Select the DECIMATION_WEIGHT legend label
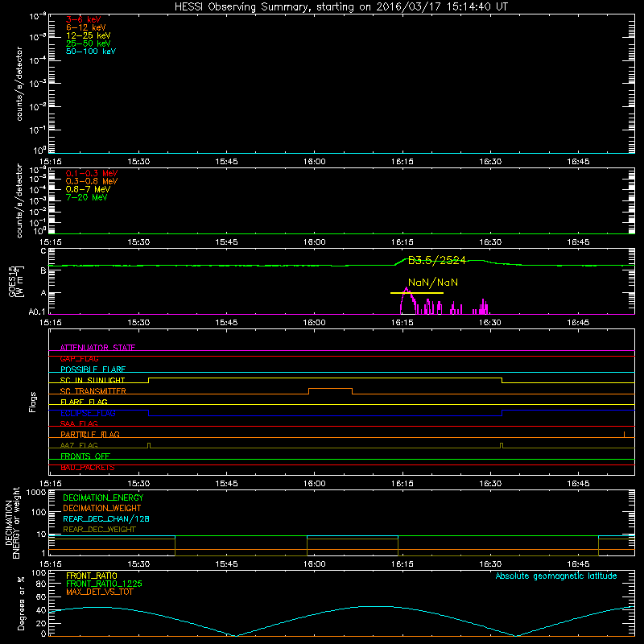 102,509
